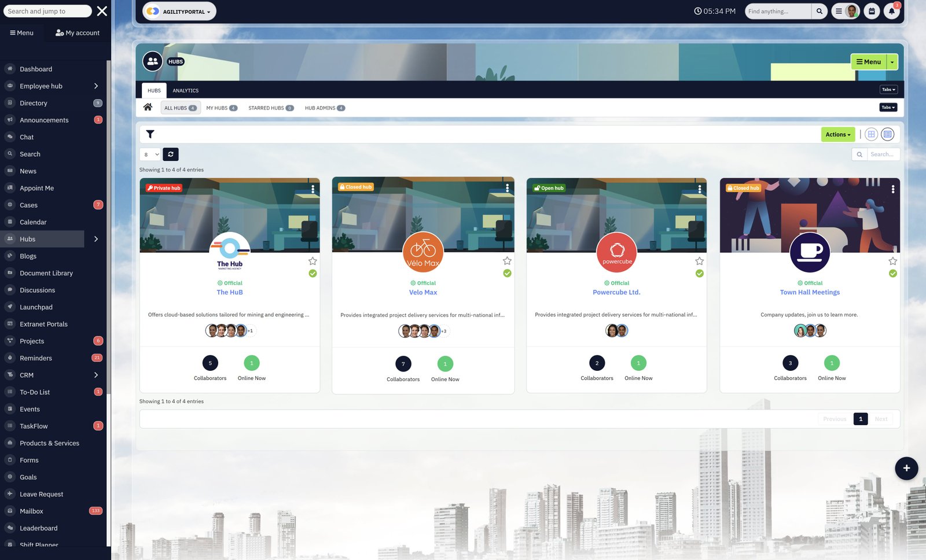Open the entries-per-page dropdown
The image size is (926, 560).
coord(150,154)
